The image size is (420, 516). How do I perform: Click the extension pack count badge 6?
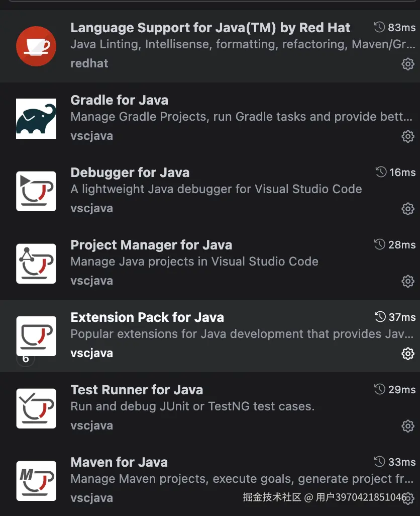pyautogui.click(x=26, y=359)
